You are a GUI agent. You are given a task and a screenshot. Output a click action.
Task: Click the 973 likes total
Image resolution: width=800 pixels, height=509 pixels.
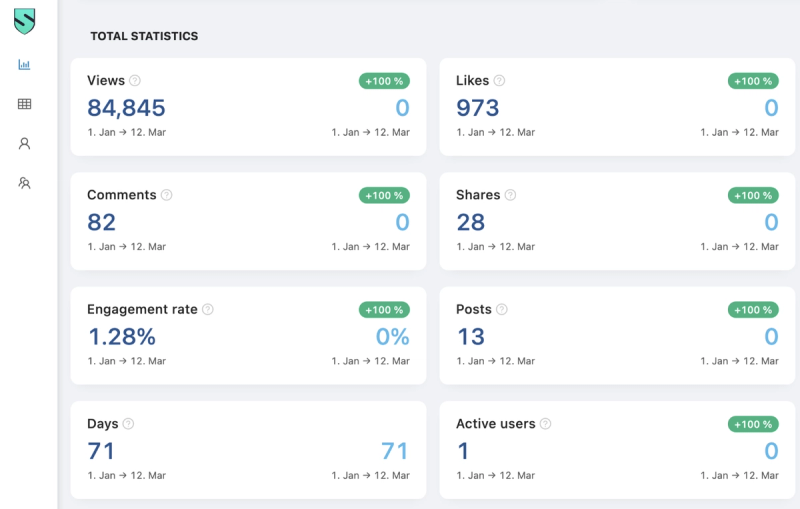pos(477,108)
